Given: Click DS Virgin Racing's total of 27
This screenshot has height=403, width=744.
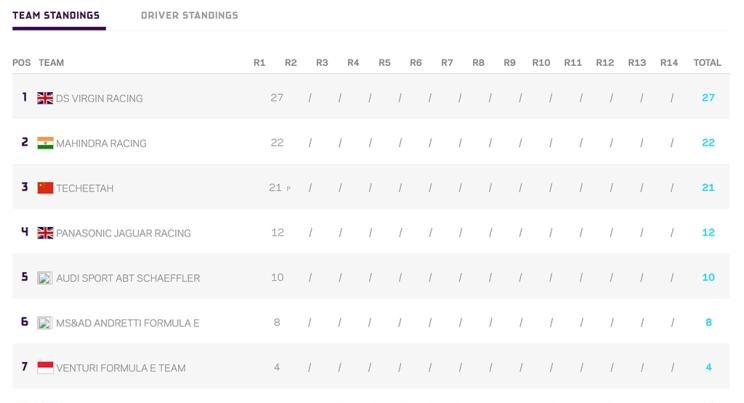Looking at the screenshot, I should [708, 98].
